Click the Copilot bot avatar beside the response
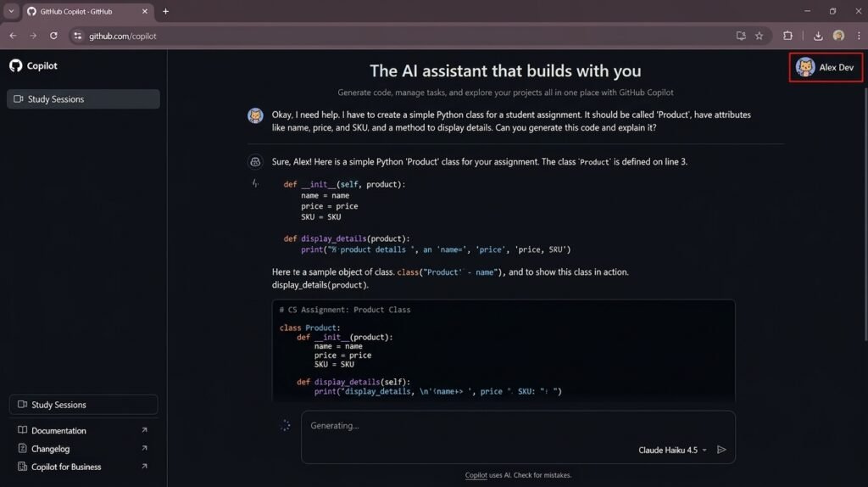Screen dimensions: 868x487 255,162
